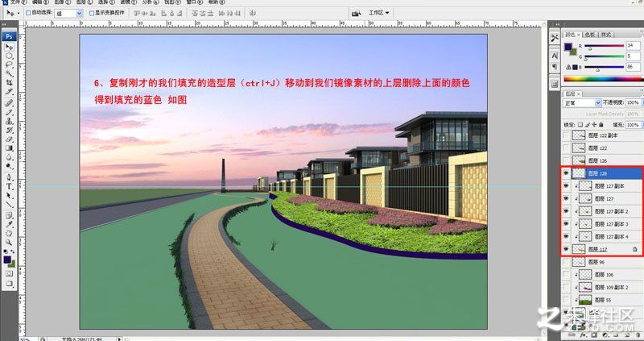Select the Hand tool
644x341 pixels.
pyautogui.click(x=9, y=233)
